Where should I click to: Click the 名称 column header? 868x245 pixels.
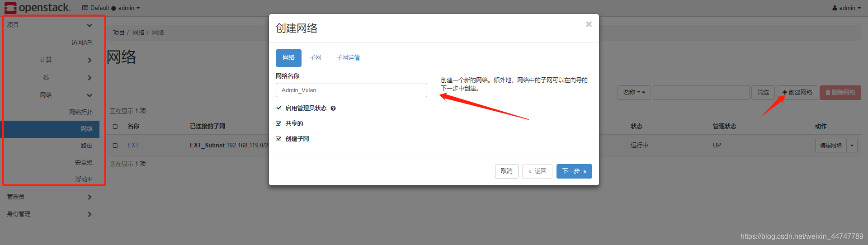click(133, 127)
